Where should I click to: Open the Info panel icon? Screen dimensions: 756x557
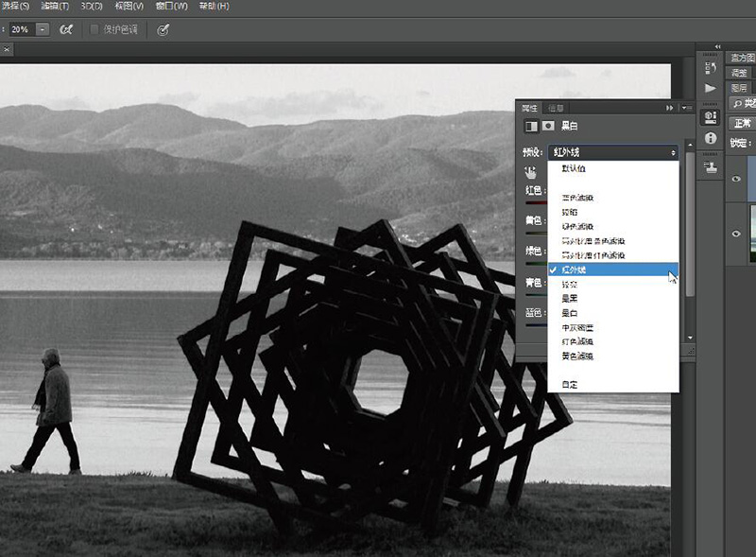coord(711,138)
